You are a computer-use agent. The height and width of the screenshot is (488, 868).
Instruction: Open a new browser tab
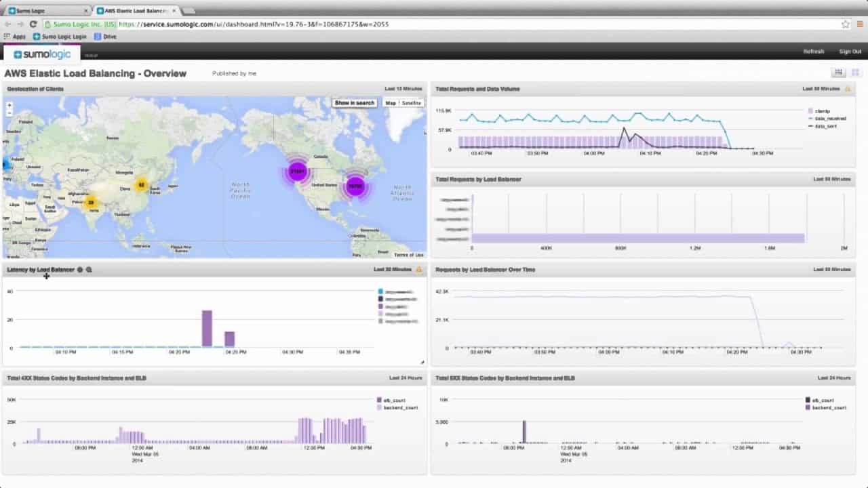click(189, 11)
